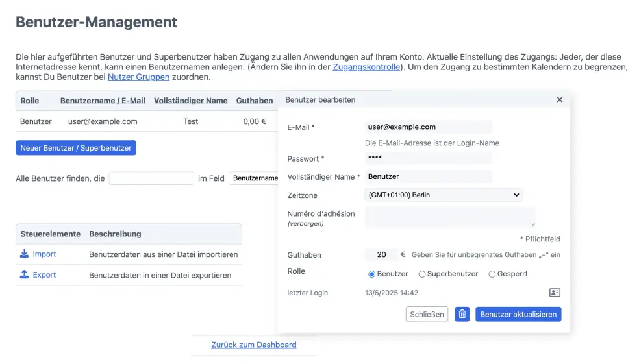Image resolution: width=639 pixels, height=364 pixels.
Task: Open the Zugangskontrolle link
Action: click(x=366, y=67)
